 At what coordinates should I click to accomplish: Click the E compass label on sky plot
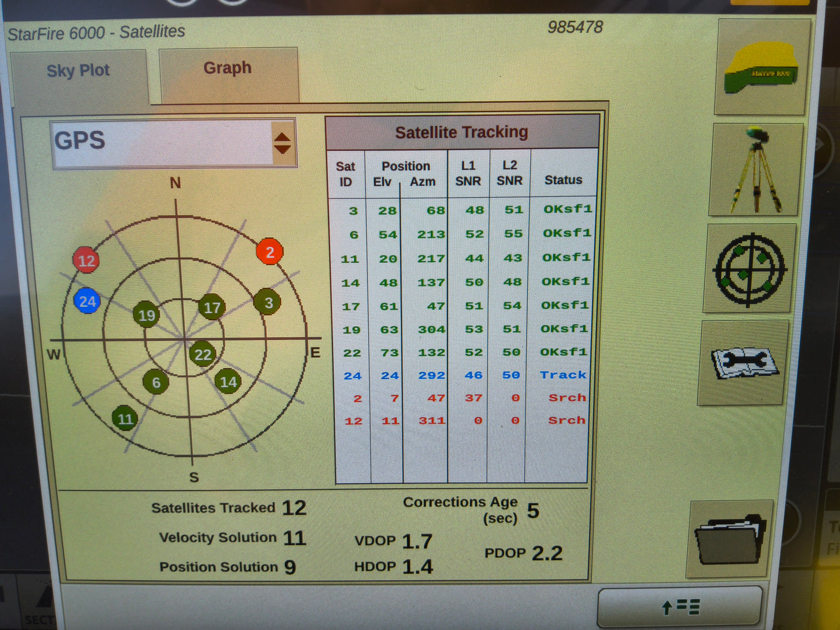(315, 353)
